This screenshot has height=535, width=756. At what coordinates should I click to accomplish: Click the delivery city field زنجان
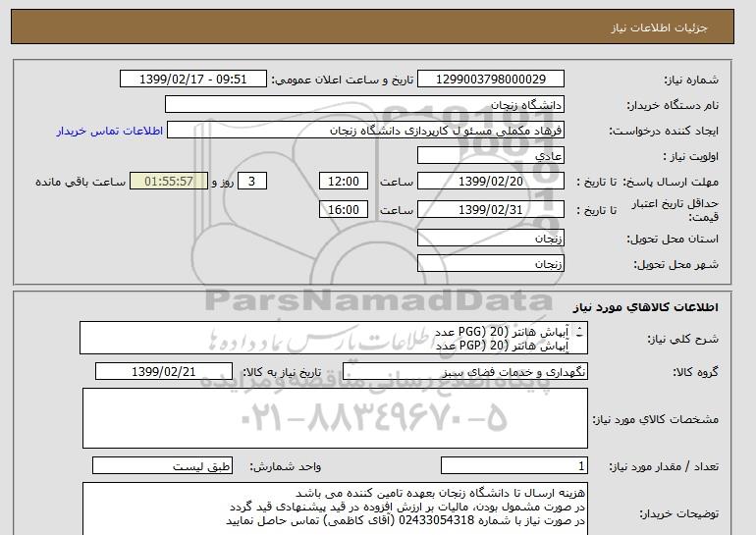coord(490,264)
